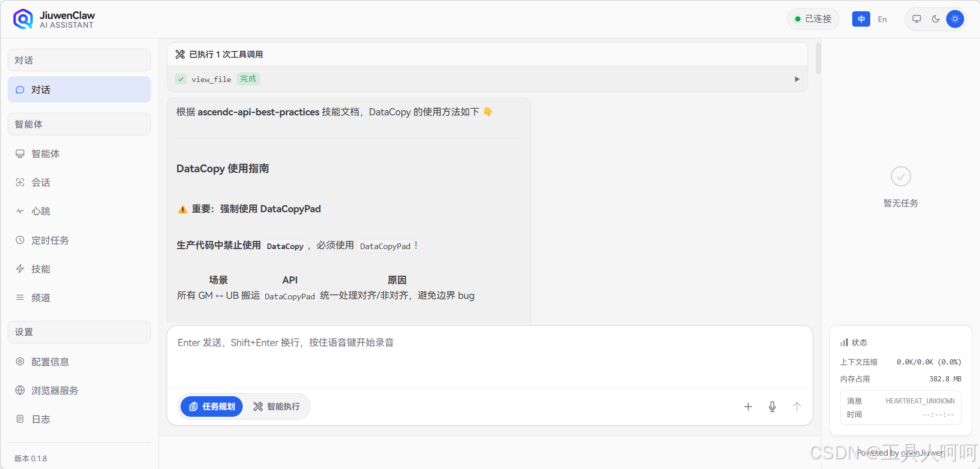Open the 配置信息 configuration item
The image size is (980, 469).
[79, 362]
